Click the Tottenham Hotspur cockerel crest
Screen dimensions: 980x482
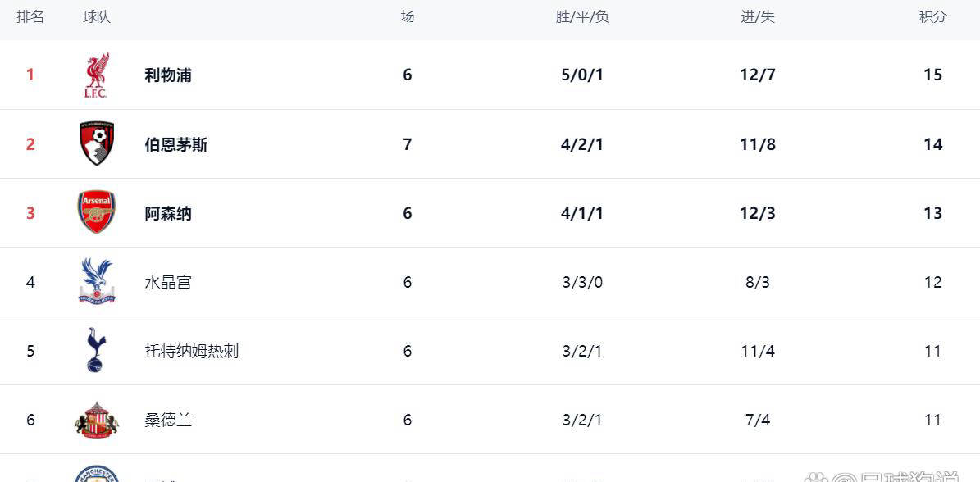[x=96, y=351]
